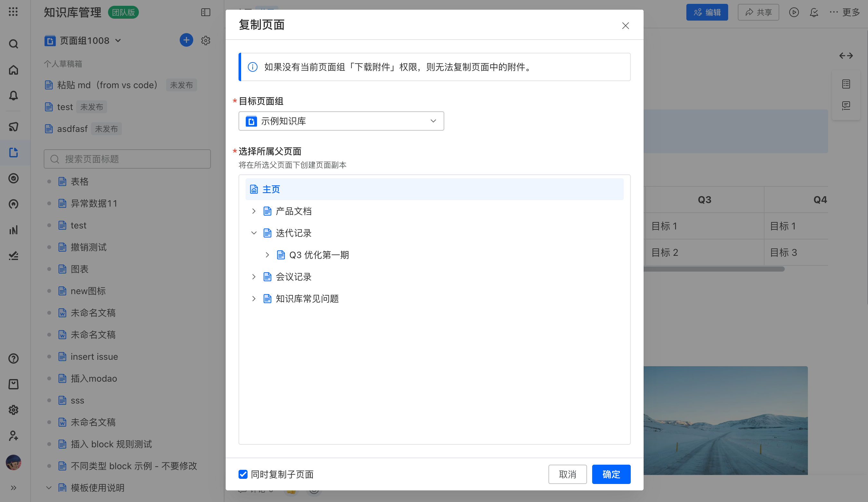Collapse the 迭代记录 tree node
The image size is (868, 502).
(254, 233)
